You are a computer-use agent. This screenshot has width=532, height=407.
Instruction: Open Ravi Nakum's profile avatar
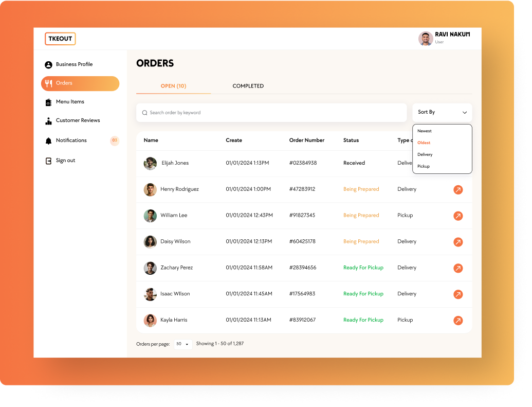point(426,39)
